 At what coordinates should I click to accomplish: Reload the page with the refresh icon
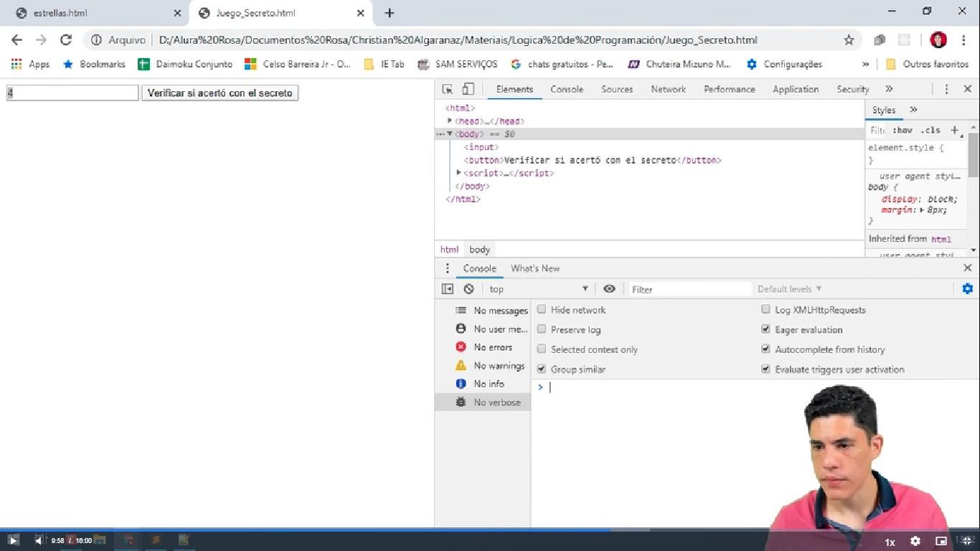point(66,40)
